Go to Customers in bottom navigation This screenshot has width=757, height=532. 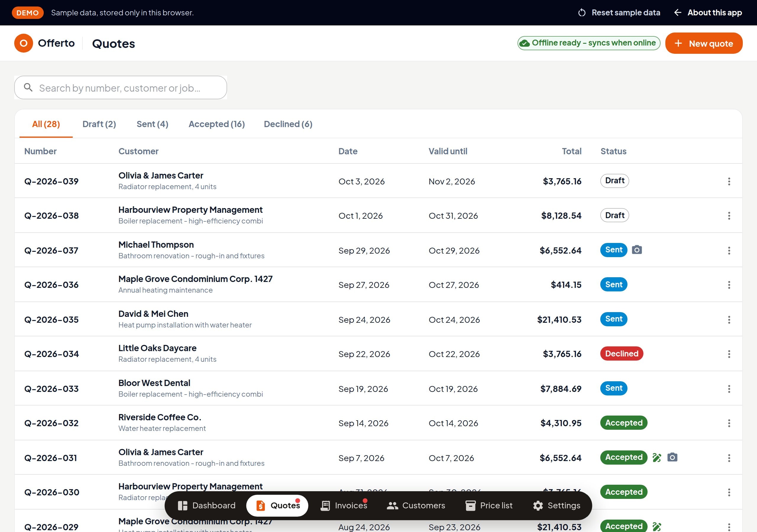pyautogui.click(x=416, y=505)
